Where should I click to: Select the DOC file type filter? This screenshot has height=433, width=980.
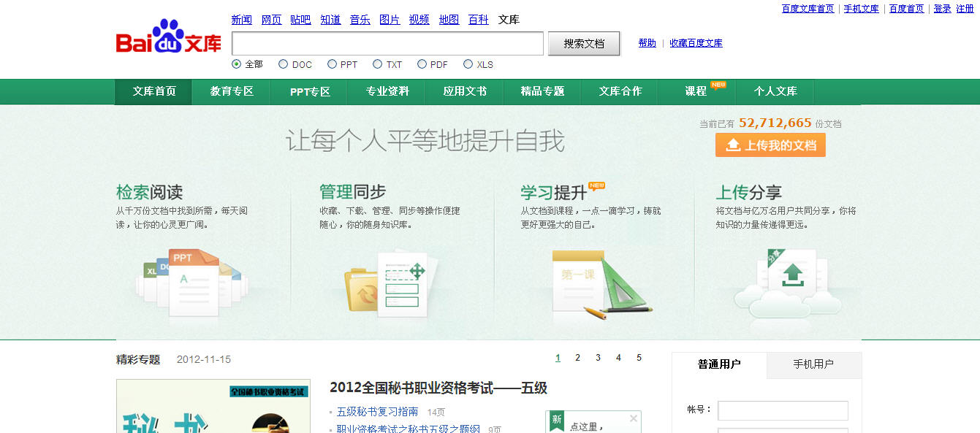[284, 64]
